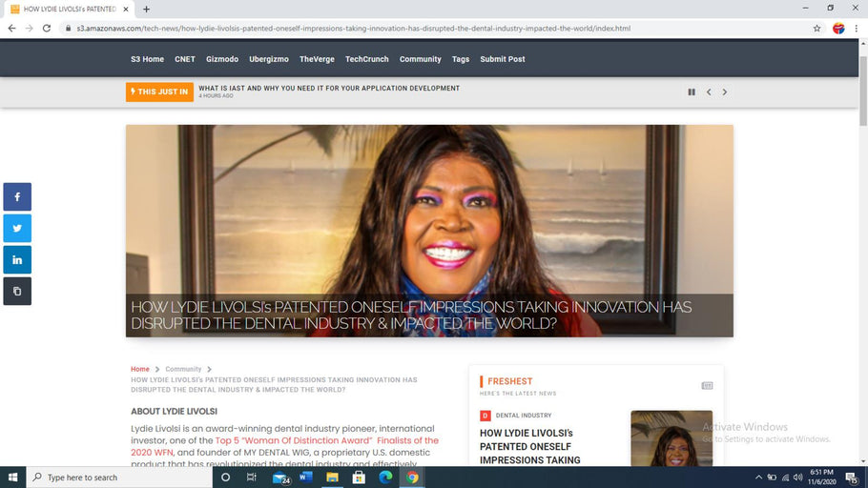Show hidden system tray icons
The width and height of the screenshot is (868, 488).
[758, 477]
